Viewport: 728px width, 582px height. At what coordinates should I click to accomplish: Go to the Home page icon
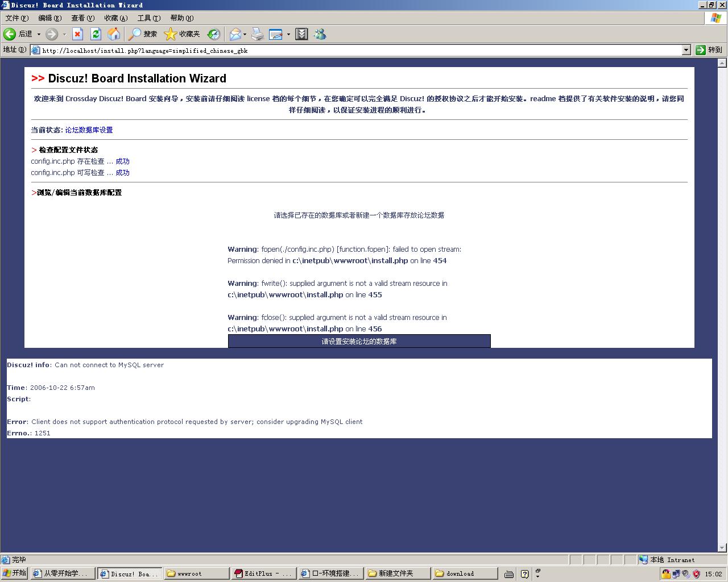pyautogui.click(x=114, y=34)
